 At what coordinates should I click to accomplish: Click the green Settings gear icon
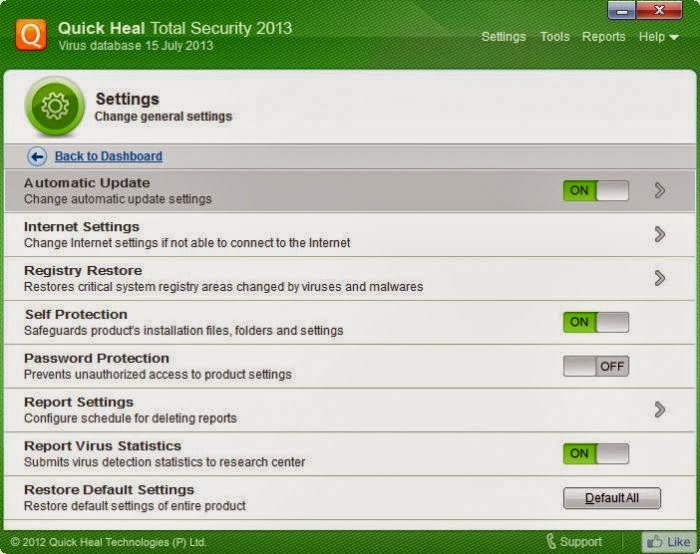pos(55,106)
